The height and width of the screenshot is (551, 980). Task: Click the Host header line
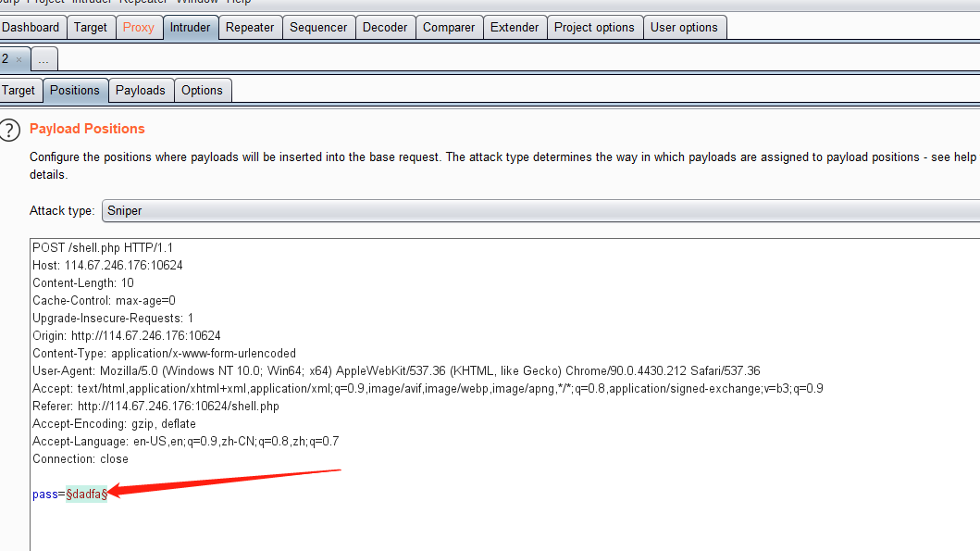pos(107,265)
